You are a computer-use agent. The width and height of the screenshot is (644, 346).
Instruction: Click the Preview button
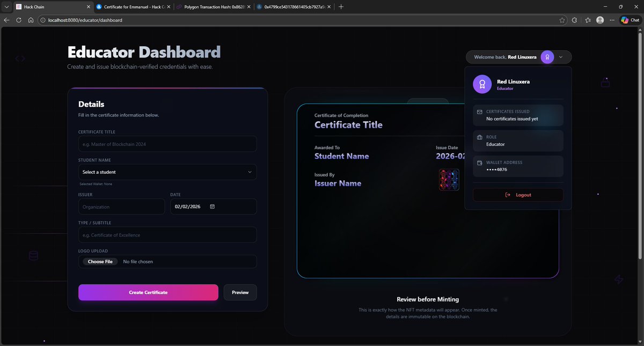click(x=240, y=292)
